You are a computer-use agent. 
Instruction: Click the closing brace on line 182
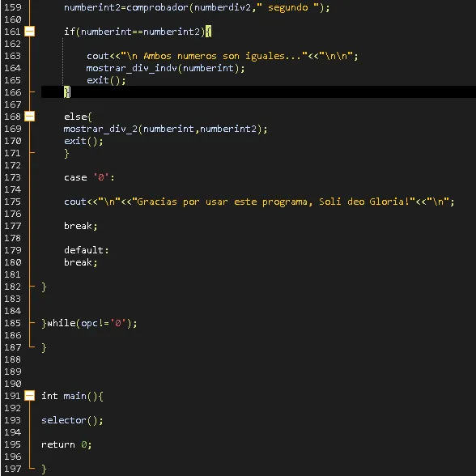44,287
